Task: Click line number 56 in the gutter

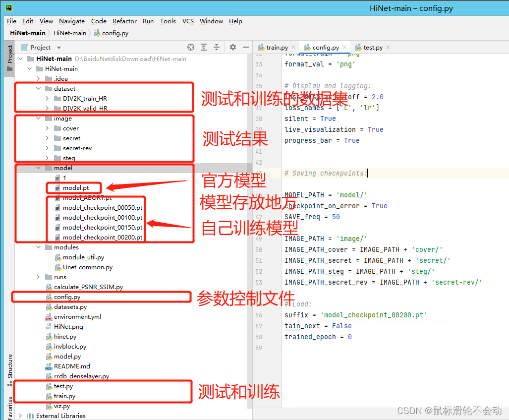Action: coord(259,315)
